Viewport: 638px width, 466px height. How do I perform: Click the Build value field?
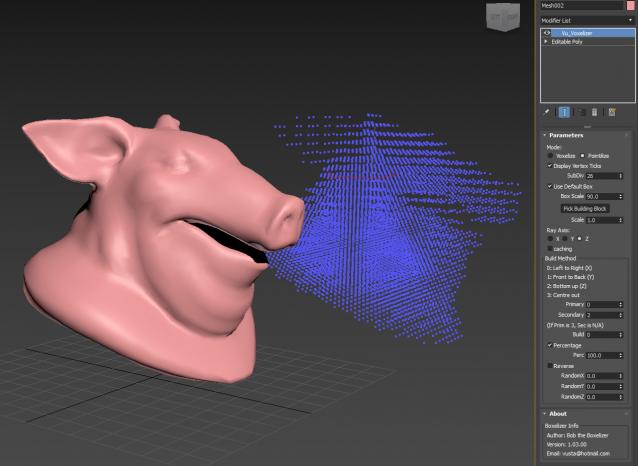pos(602,335)
